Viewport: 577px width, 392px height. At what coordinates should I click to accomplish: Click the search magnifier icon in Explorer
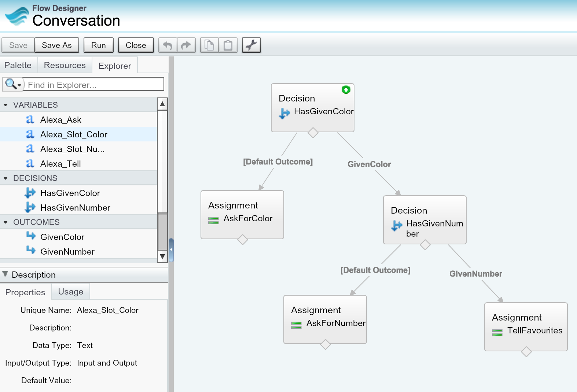coord(11,84)
